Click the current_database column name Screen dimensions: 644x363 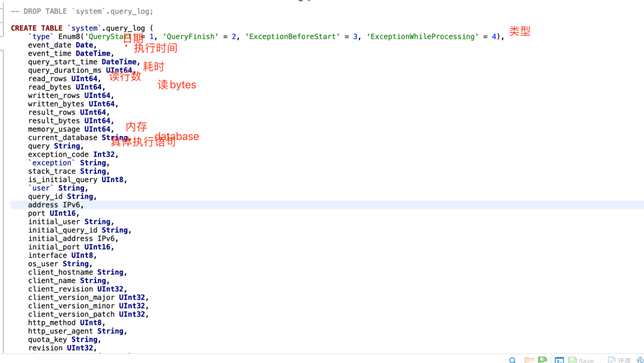tap(63, 138)
